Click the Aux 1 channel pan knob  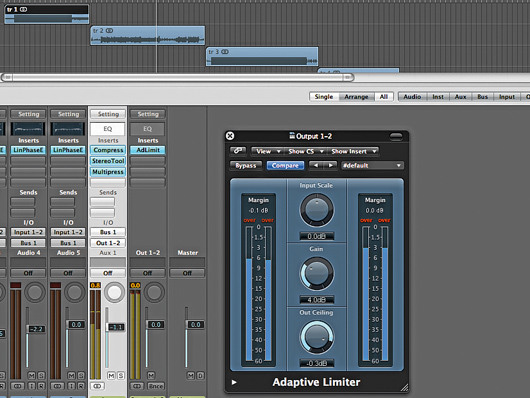pyautogui.click(x=114, y=292)
